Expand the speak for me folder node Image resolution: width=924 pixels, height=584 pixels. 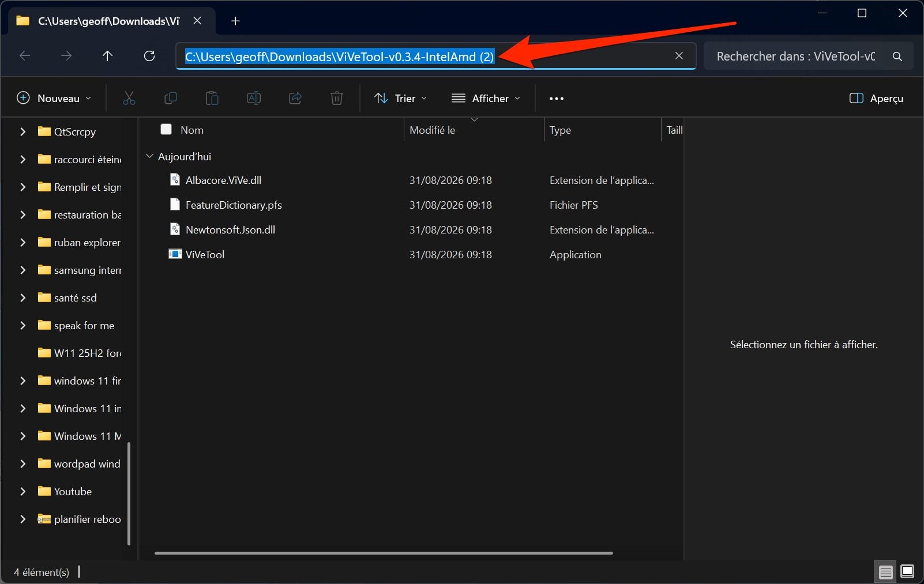tap(22, 325)
